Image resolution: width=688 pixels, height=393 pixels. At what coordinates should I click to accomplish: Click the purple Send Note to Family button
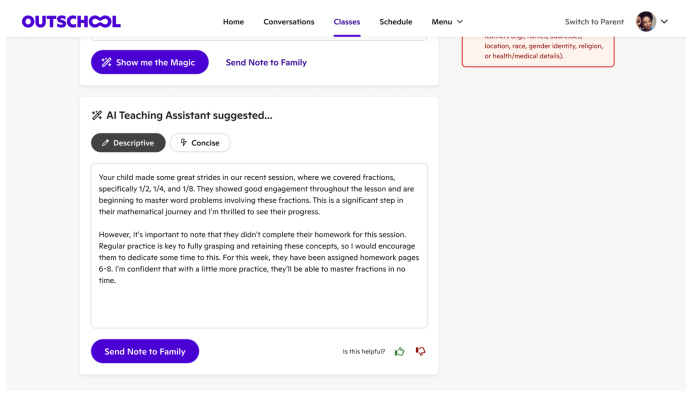[145, 351]
